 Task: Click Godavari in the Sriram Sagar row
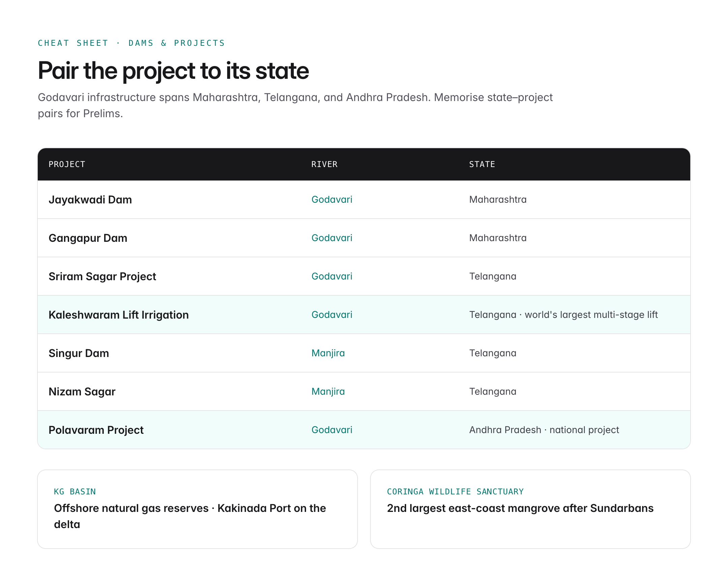pyautogui.click(x=332, y=276)
